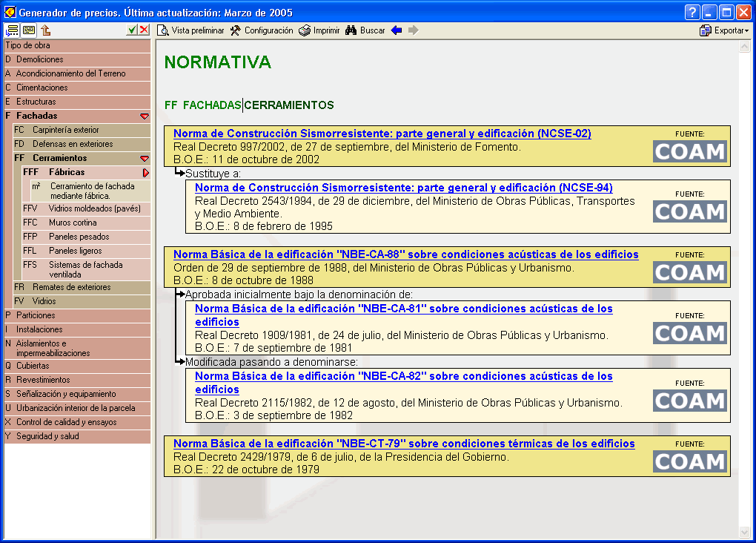The image size is (756, 543).
Task: Click the first tree view icon in left toolbar
Action: (12, 30)
